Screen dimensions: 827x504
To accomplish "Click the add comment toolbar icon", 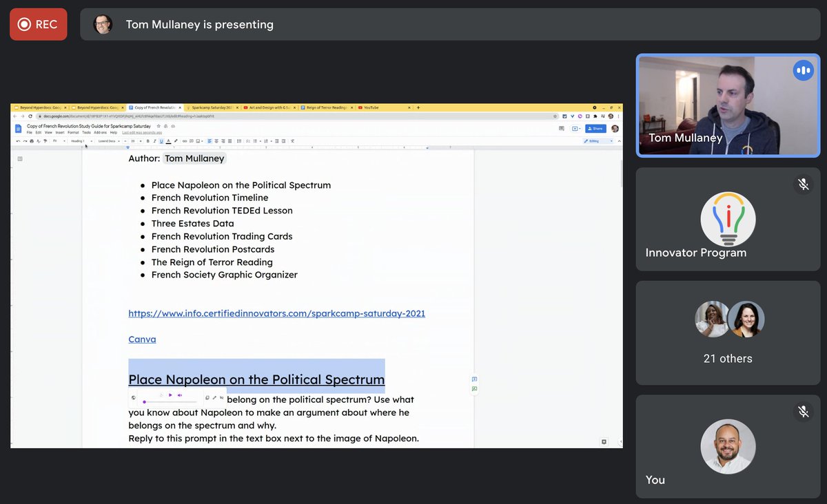I will click(x=192, y=141).
